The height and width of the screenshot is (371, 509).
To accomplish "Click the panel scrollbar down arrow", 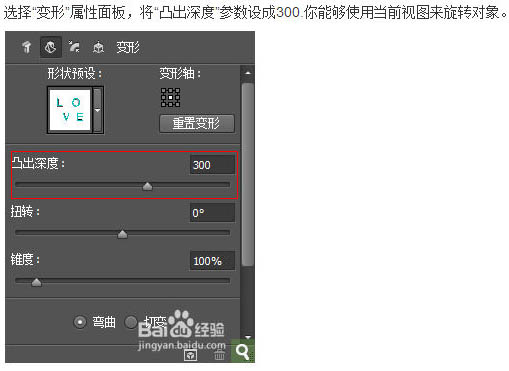I will pos(248,337).
